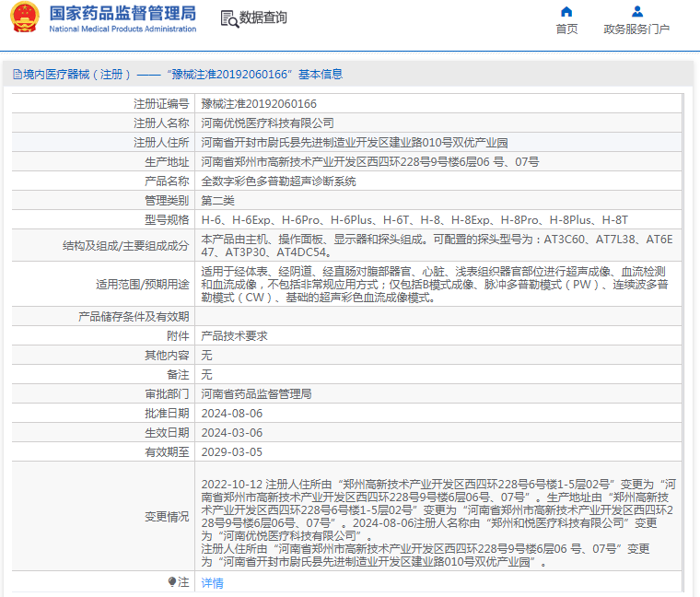This screenshot has height=597, width=700.
Task: Select management class 第二类
Action: tap(217, 201)
